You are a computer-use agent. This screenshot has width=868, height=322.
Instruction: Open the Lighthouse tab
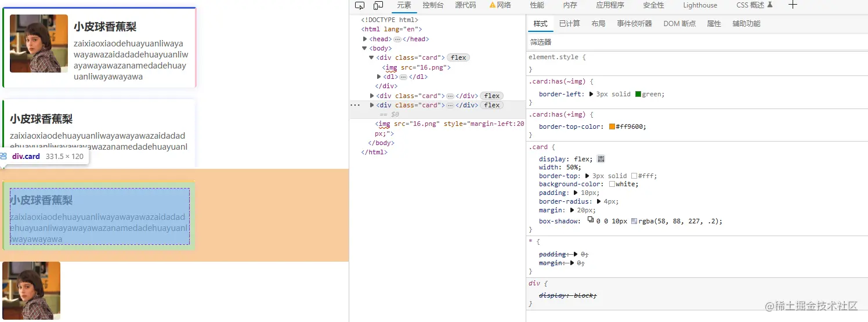(700, 5)
